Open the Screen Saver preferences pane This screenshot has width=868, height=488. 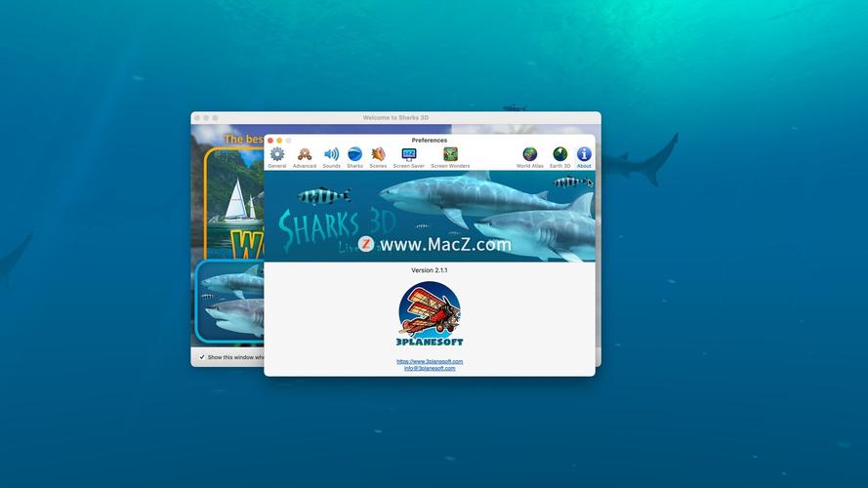408,157
